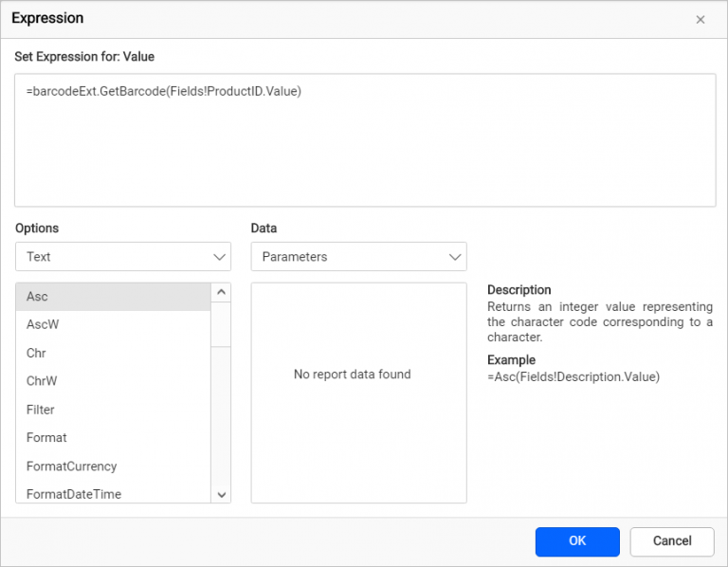Click the function list scroll up arrow
Screen dimensions: 728x567
pos(222,293)
